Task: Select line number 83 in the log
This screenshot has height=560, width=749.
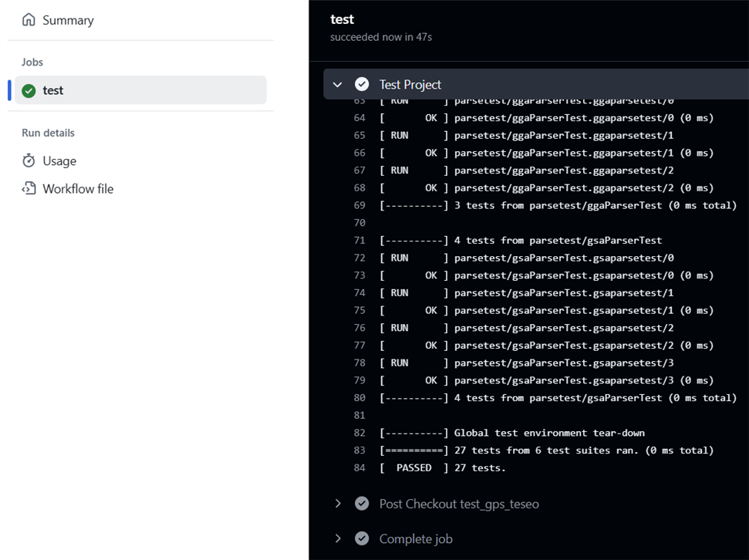Action: click(359, 450)
